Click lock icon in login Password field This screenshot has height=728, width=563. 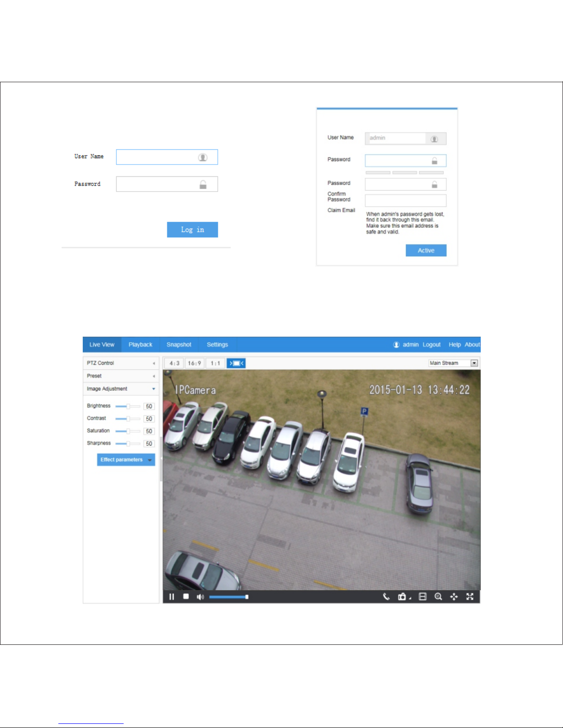point(203,185)
